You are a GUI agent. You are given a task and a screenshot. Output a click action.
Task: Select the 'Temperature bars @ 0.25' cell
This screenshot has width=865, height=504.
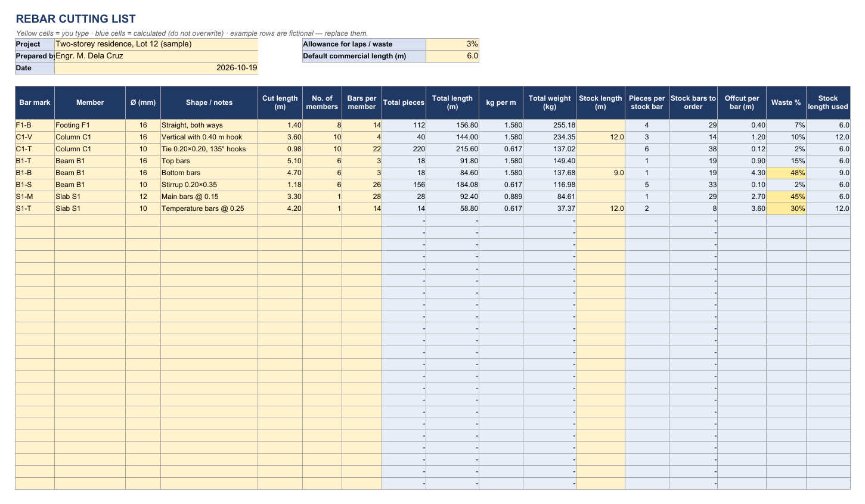(209, 209)
